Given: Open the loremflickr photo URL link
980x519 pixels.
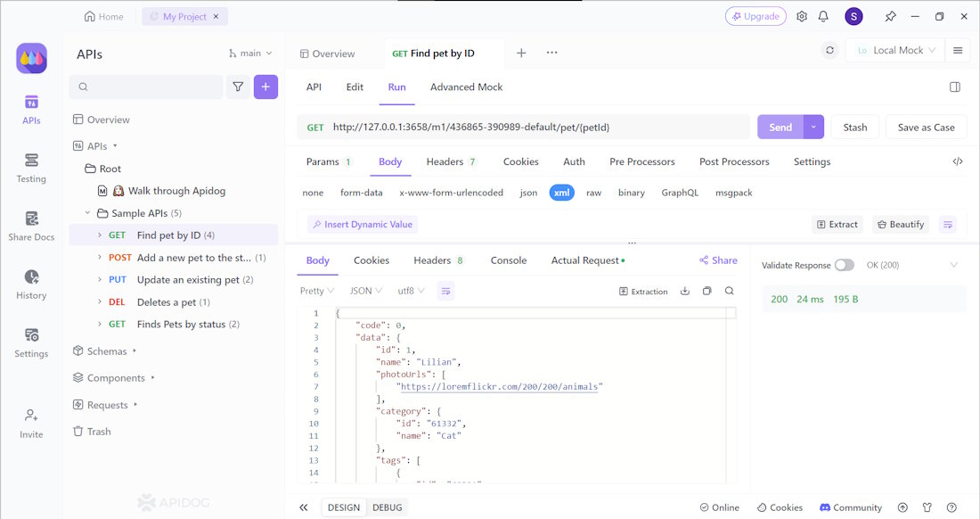Looking at the screenshot, I should tap(501, 387).
